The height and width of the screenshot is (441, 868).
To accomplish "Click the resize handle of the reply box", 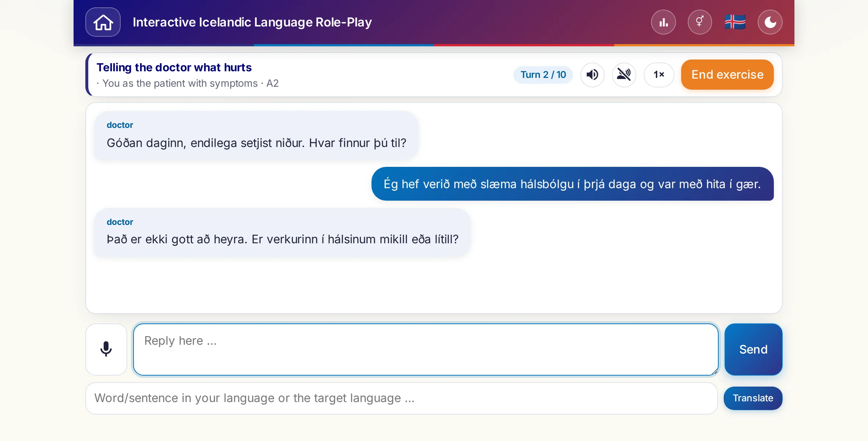I will [714, 372].
